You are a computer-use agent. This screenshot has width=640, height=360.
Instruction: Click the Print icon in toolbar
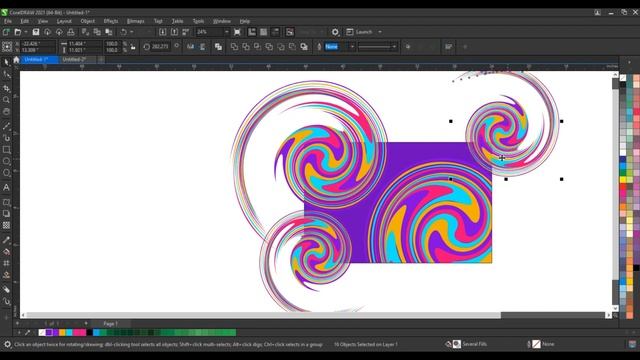point(71,32)
